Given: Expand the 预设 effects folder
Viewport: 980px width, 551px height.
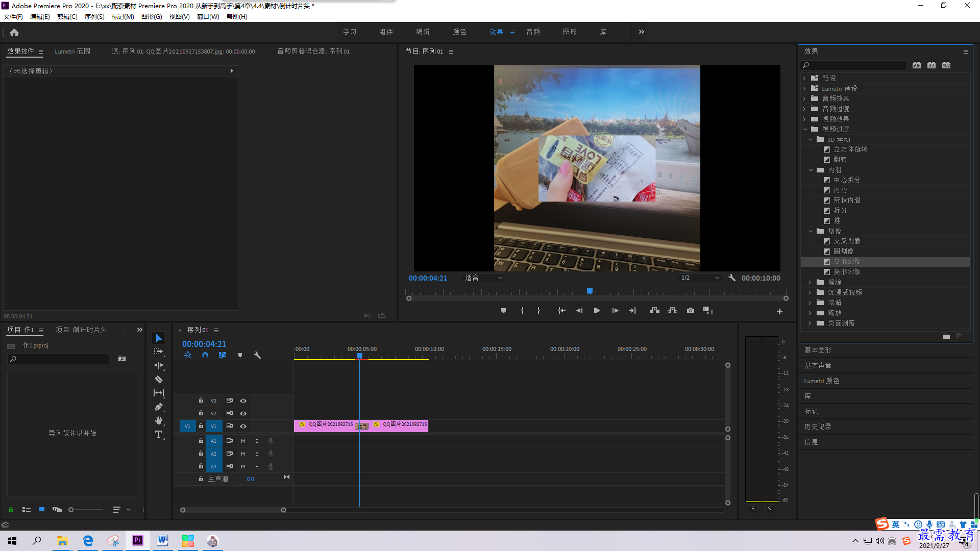Looking at the screenshot, I should (x=804, y=78).
